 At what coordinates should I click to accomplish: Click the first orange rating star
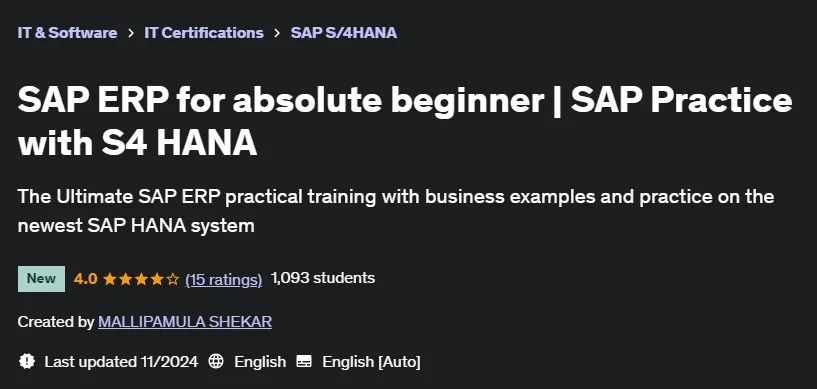[110, 279]
